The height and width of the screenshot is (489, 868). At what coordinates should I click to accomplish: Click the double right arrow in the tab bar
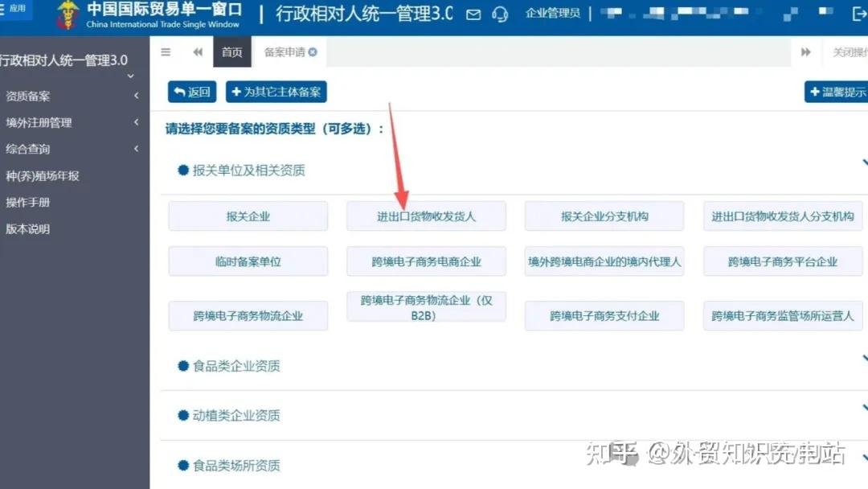806,51
